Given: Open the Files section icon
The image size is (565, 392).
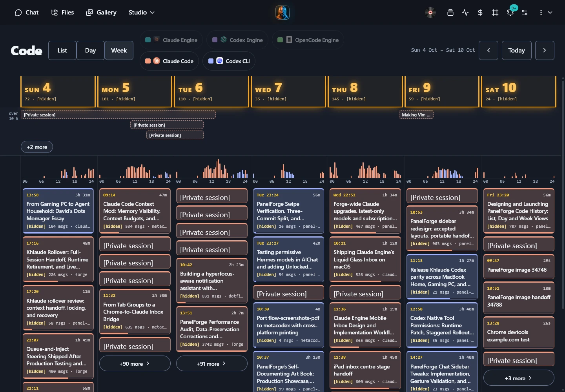Looking at the screenshot, I should point(55,13).
